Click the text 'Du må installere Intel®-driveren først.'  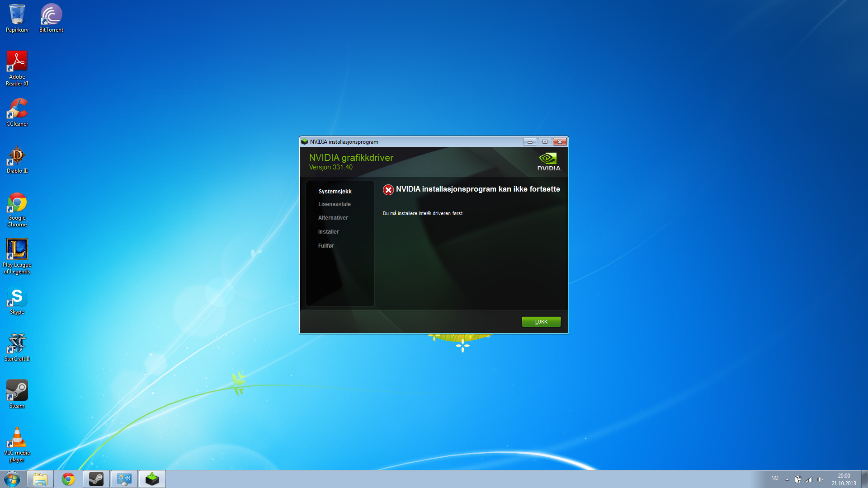pos(423,213)
